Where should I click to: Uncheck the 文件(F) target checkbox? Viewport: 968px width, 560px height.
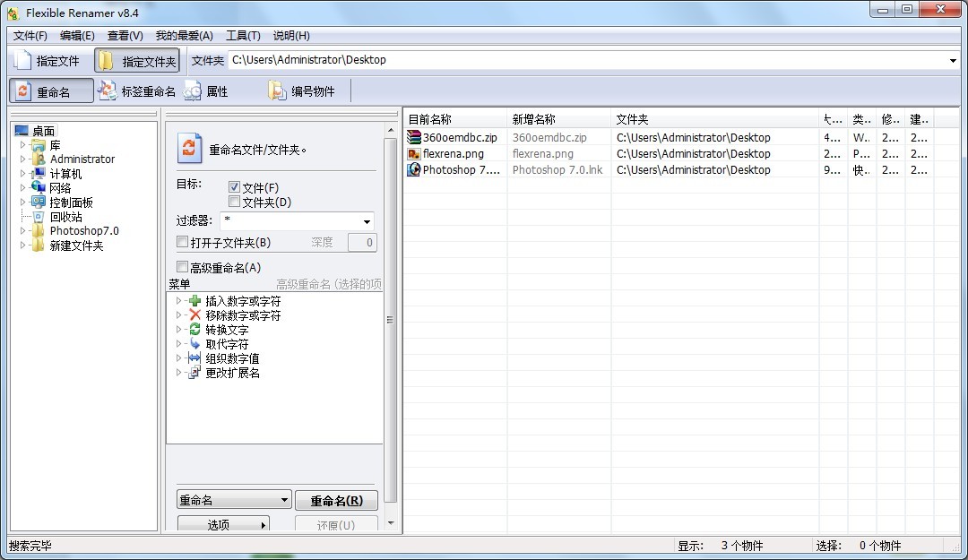click(235, 187)
